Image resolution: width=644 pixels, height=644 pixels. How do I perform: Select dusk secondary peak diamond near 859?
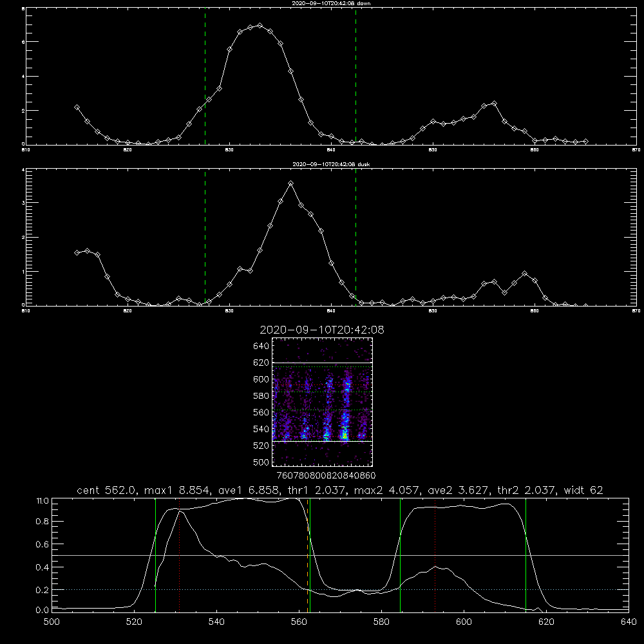coord(524,274)
